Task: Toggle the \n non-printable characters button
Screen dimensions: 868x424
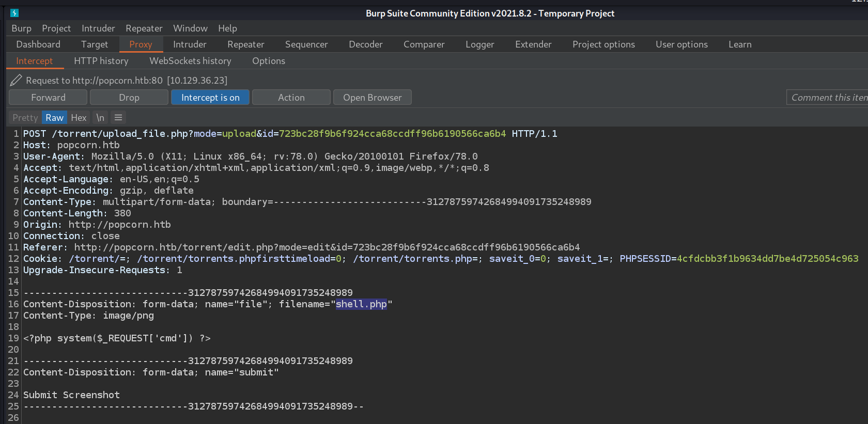Action: pyautogui.click(x=100, y=118)
